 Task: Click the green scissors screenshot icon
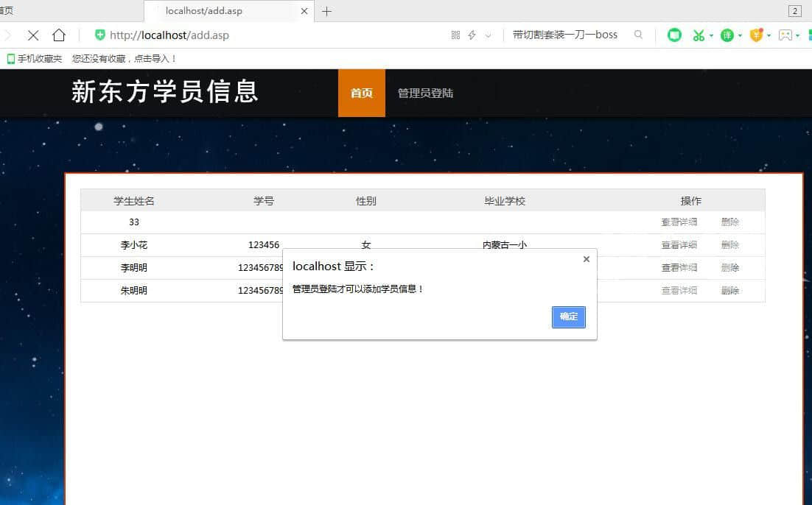[698, 35]
